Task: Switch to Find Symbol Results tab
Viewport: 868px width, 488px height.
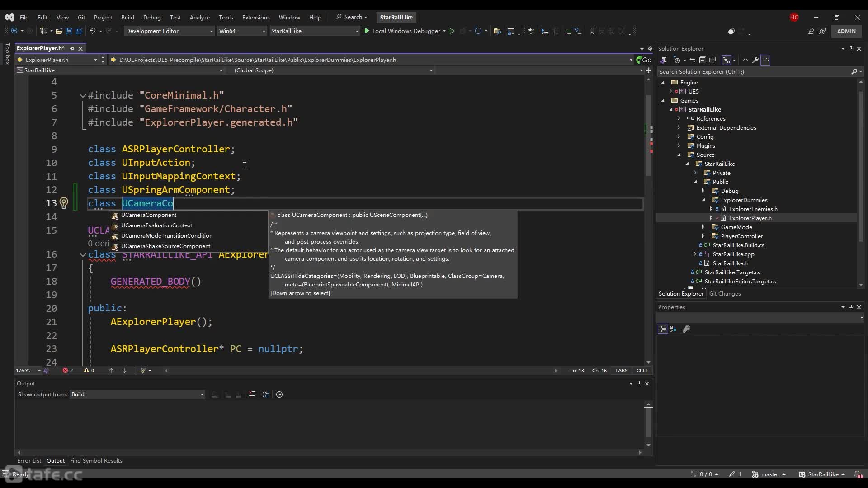Action: [96, 461]
